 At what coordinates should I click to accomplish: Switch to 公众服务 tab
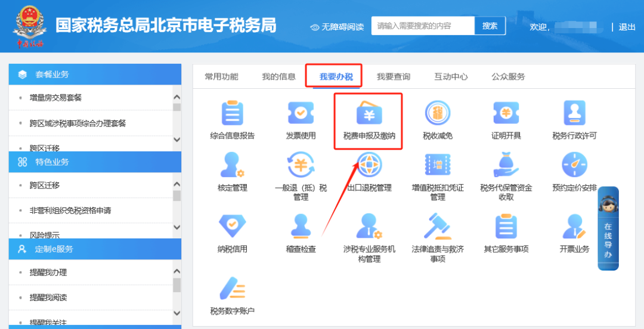coord(509,76)
